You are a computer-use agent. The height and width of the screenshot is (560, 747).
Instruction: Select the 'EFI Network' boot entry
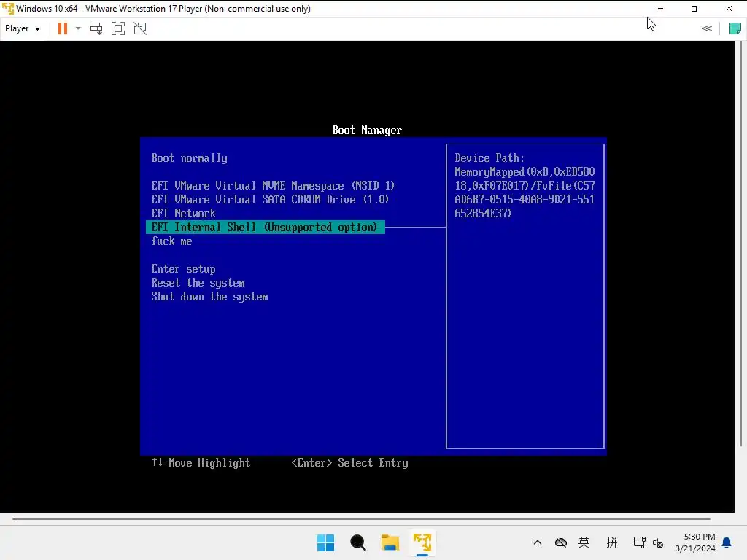[x=183, y=214]
